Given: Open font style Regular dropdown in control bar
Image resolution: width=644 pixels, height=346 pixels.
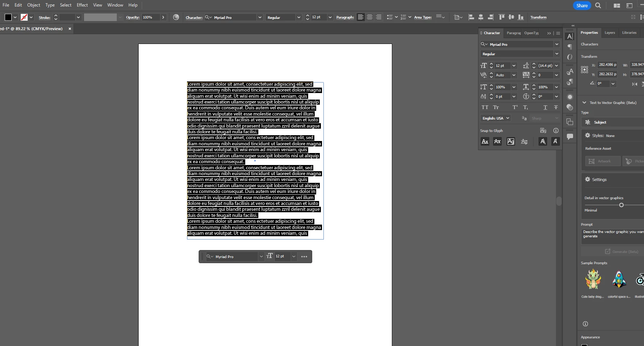Looking at the screenshot, I should (x=299, y=17).
